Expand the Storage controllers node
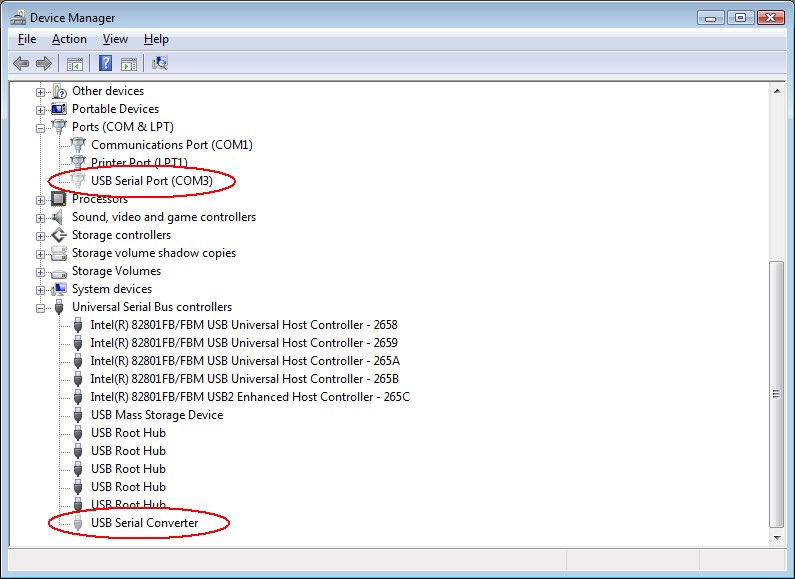The width and height of the screenshot is (795, 579). coord(41,235)
